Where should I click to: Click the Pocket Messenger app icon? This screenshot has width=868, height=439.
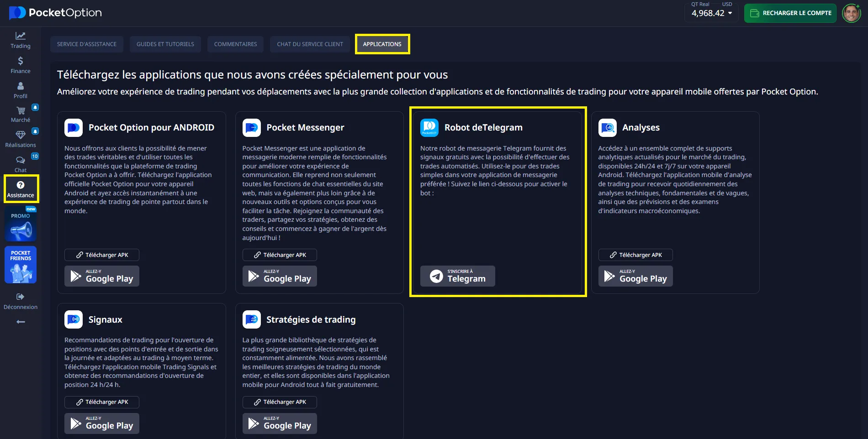[252, 128]
